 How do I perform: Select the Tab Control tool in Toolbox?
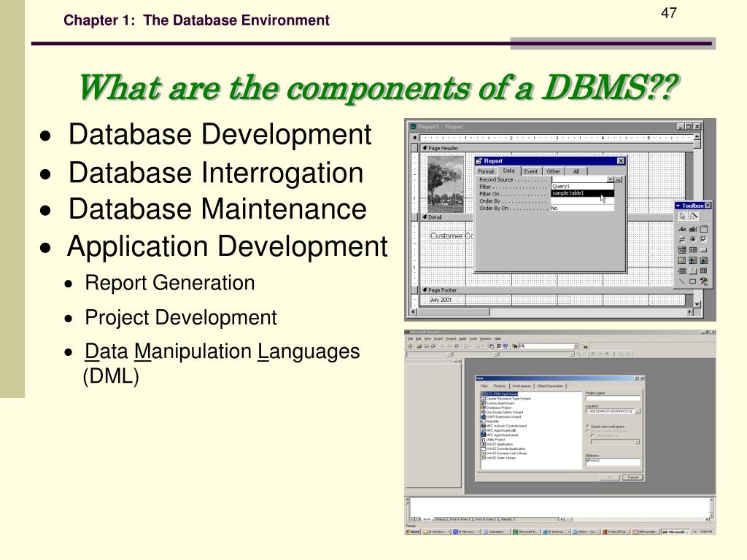(x=693, y=271)
